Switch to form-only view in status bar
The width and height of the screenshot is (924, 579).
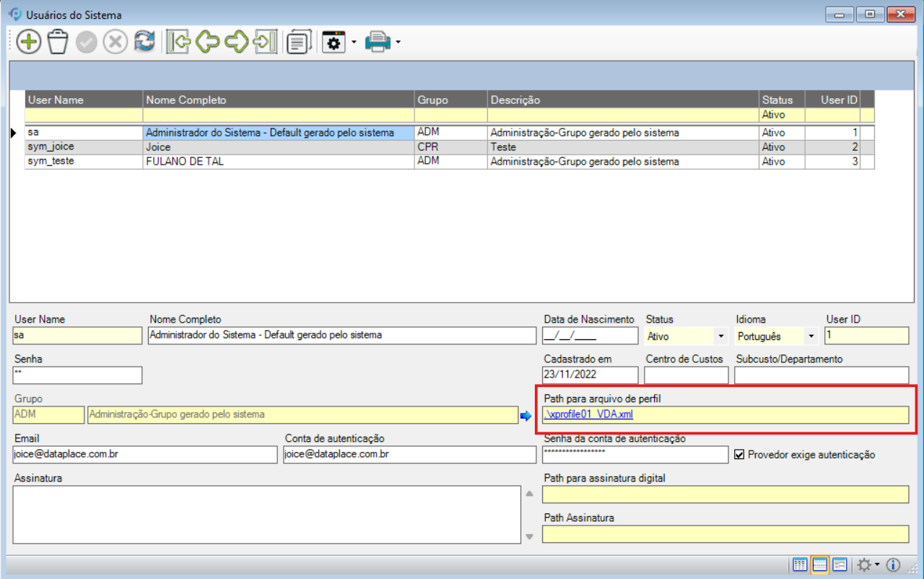click(x=840, y=565)
